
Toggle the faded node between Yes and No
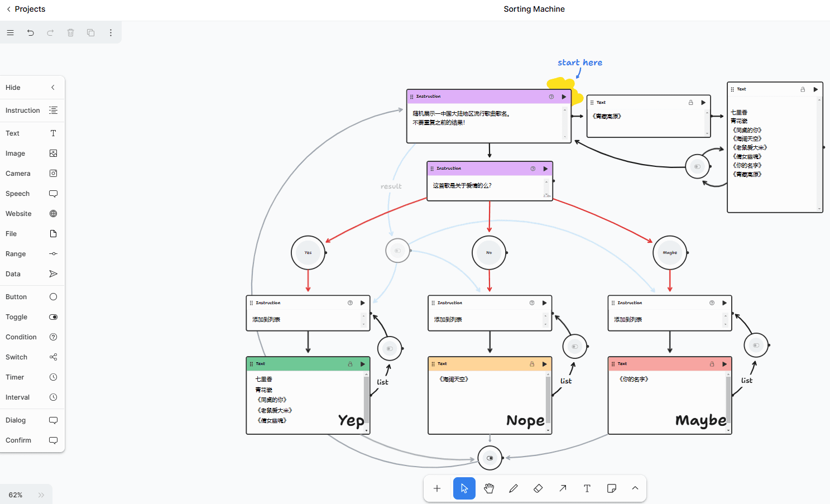tap(398, 251)
